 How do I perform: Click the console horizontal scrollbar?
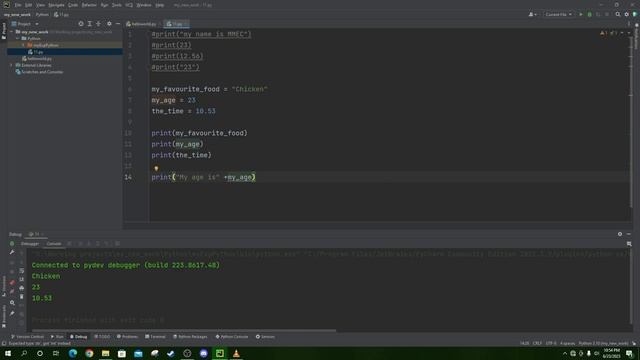184,330
